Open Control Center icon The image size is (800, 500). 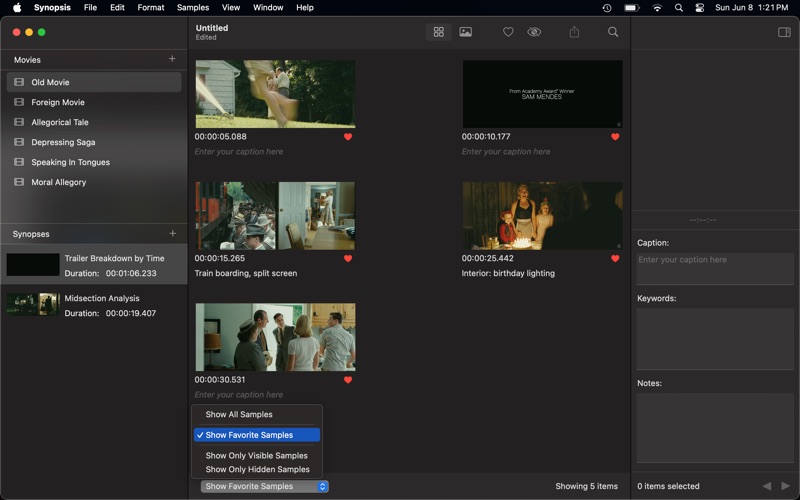(x=699, y=8)
